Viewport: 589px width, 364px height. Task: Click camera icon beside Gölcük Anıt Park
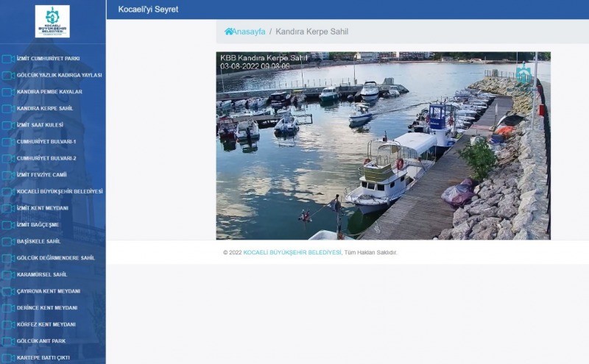tap(8, 341)
